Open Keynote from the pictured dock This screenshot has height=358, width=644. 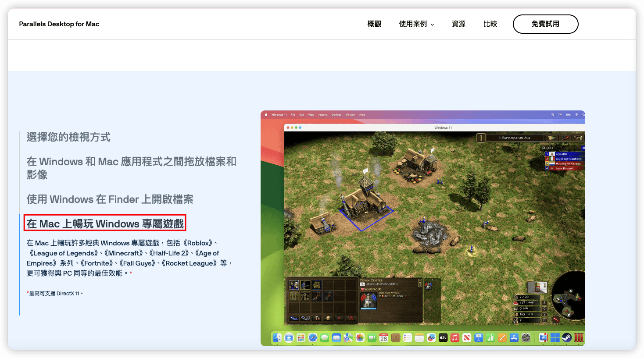pos(479,338)
